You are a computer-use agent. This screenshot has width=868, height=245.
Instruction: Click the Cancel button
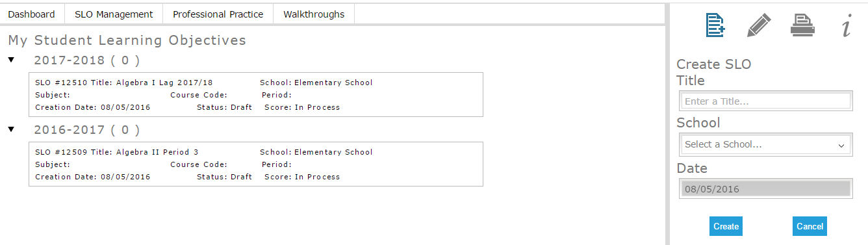[810, 226]
